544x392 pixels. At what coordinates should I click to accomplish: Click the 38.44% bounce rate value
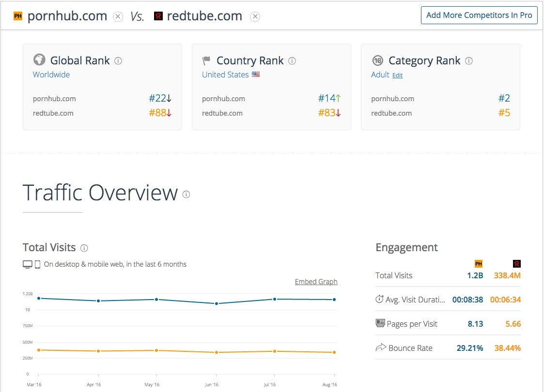pos(508,348)
